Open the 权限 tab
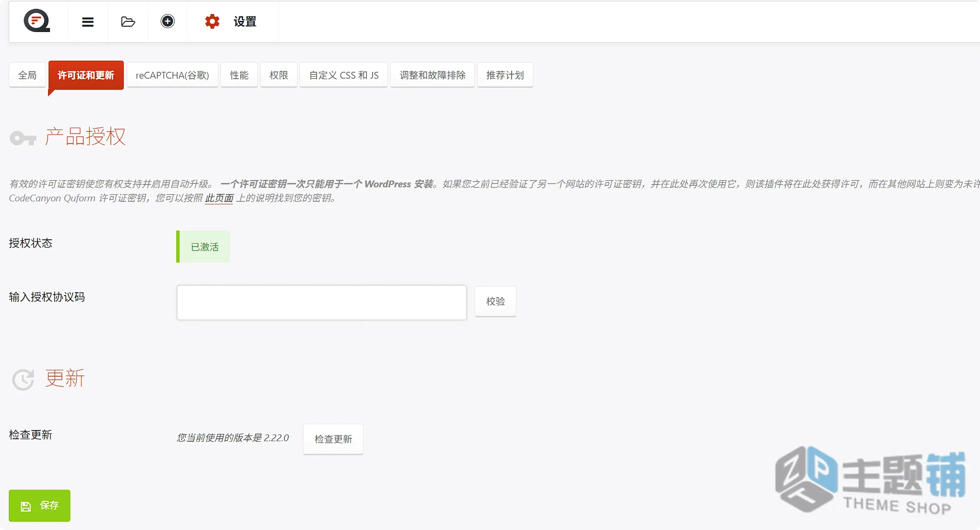 [x=279, y=75]
